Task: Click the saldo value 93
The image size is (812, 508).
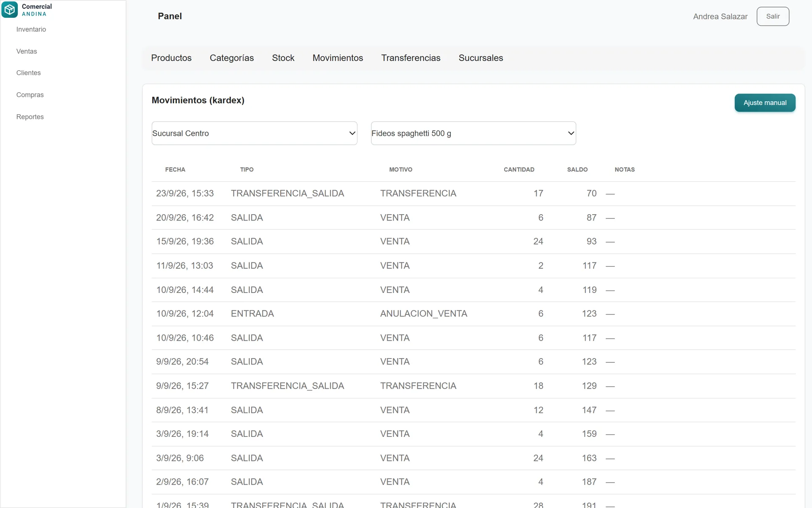Action: 591,241
